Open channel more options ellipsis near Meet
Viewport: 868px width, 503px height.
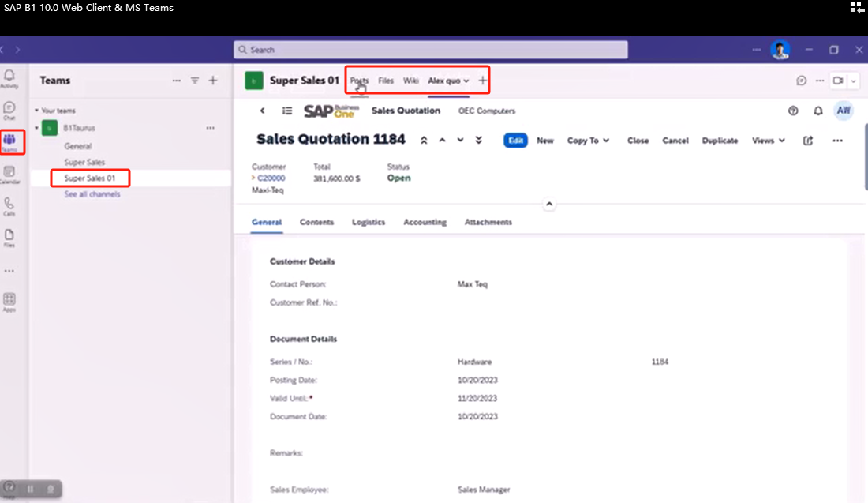pos(820,81)
